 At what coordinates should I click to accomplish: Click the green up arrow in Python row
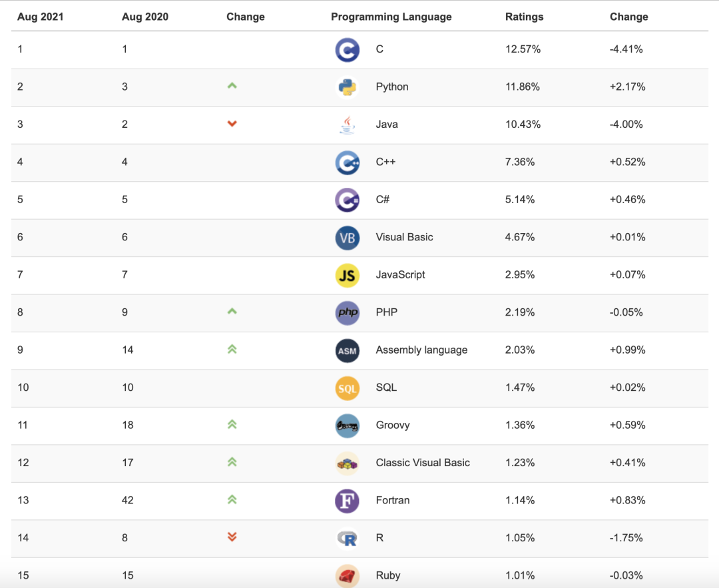coord(232,86)
